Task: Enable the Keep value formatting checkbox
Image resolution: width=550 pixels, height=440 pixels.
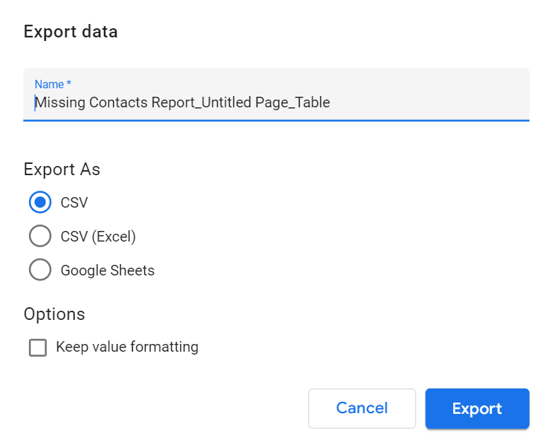Action: point(38,347)
